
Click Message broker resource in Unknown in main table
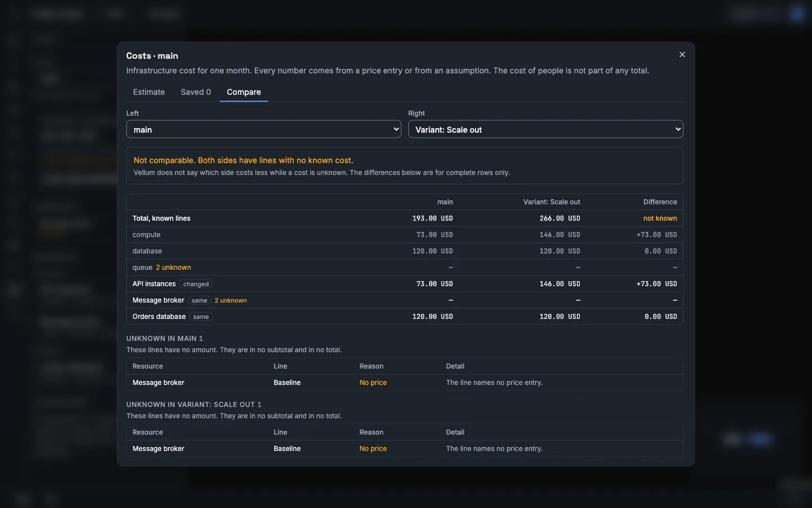158,383
